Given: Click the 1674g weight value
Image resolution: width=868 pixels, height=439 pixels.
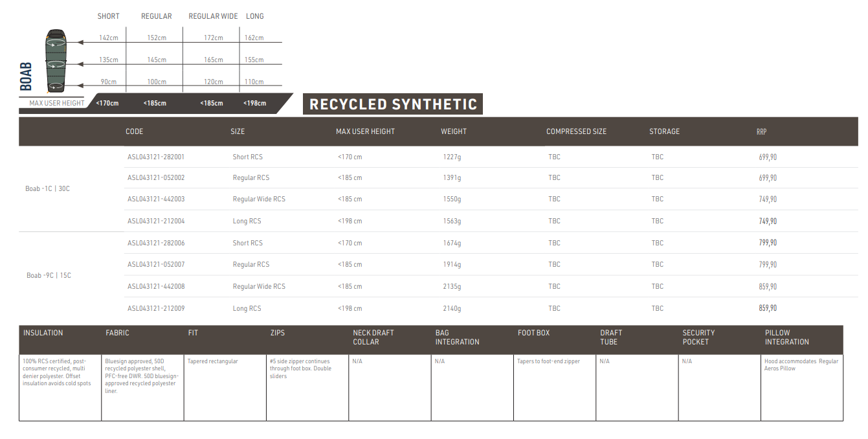Looking at the screenshot, I should click(x=452, y=243).
